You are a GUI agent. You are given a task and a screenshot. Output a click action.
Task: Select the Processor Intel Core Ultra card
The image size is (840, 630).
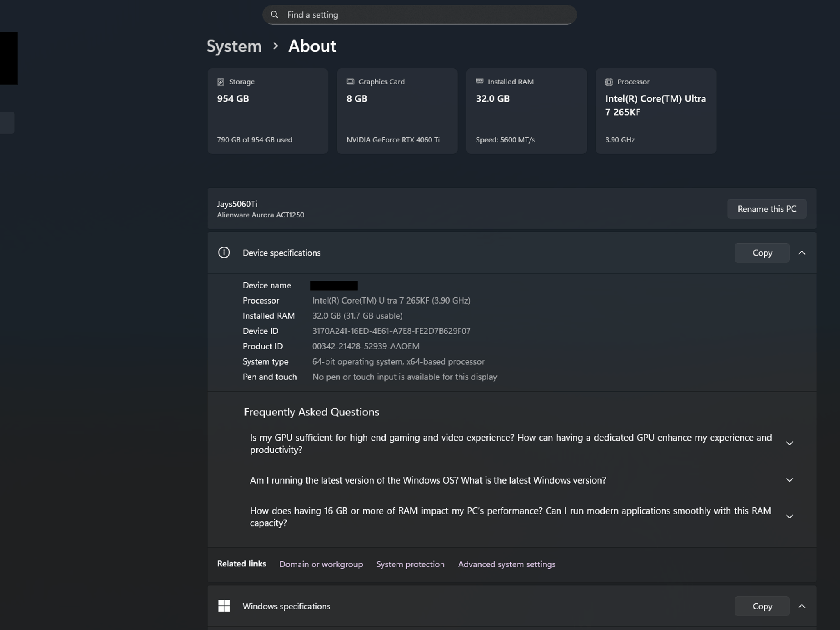(656, 111)
